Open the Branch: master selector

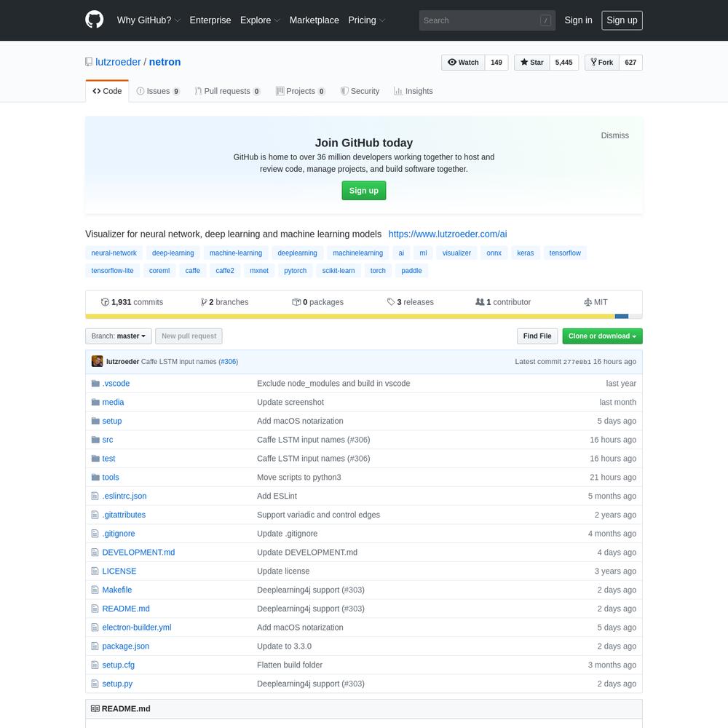119,336
